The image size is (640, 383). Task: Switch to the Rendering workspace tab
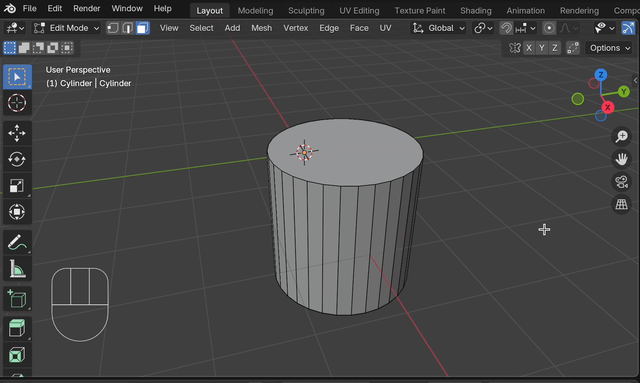click(579, 11)
